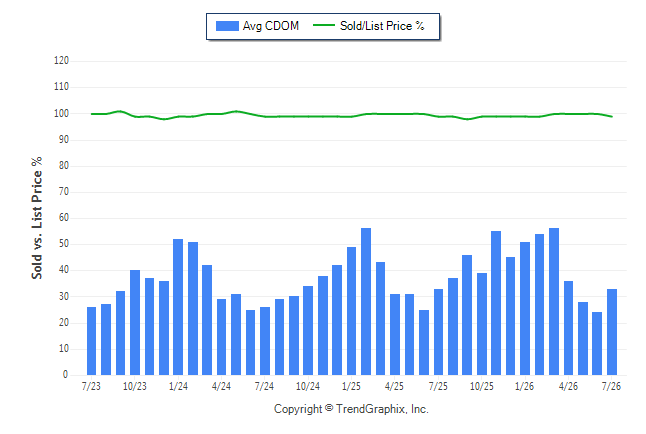Click the bar at 4/26
The width and height of the screenshot is (646, 434).
[568, 328]
